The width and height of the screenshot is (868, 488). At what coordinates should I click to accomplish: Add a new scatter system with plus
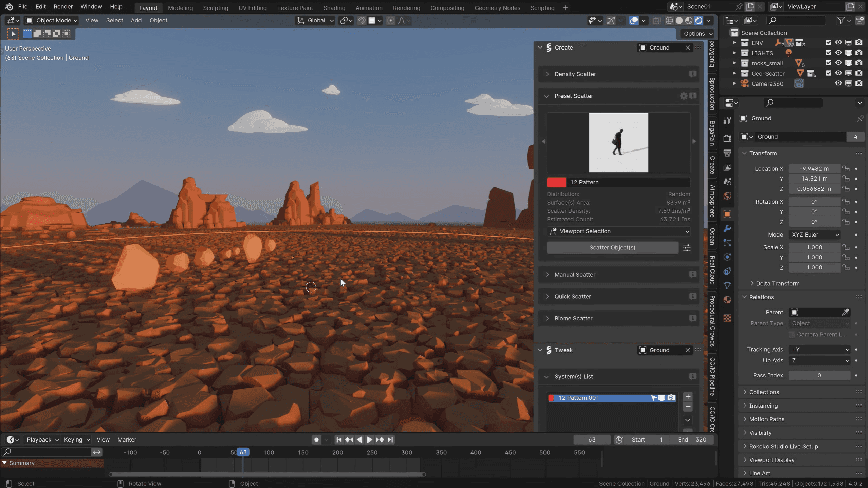point(688,396)
